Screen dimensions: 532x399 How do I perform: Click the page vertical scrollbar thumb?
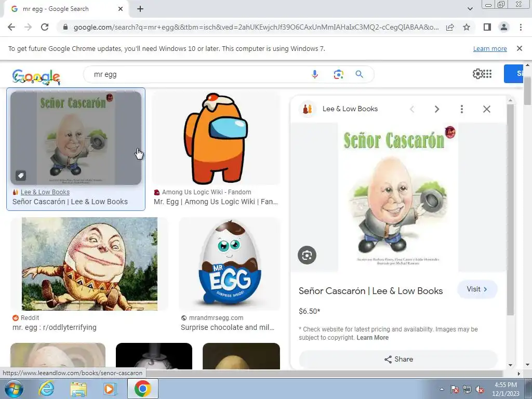pyautogui.click(x=527, y=91)
